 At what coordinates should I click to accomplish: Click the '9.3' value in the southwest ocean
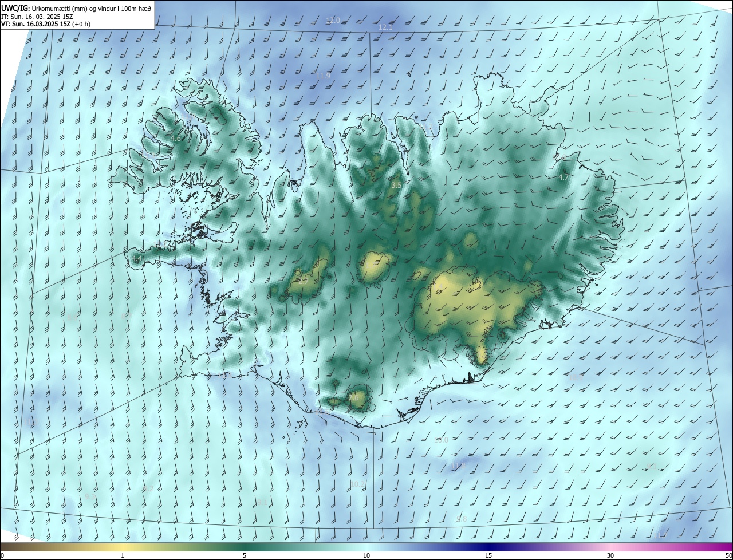tap(90, 496)
